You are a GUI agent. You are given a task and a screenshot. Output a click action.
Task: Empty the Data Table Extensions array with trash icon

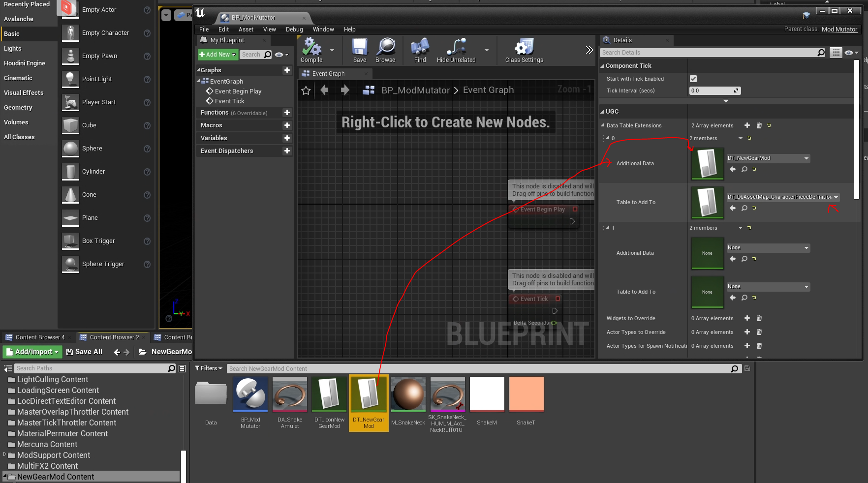pos(759,125)
